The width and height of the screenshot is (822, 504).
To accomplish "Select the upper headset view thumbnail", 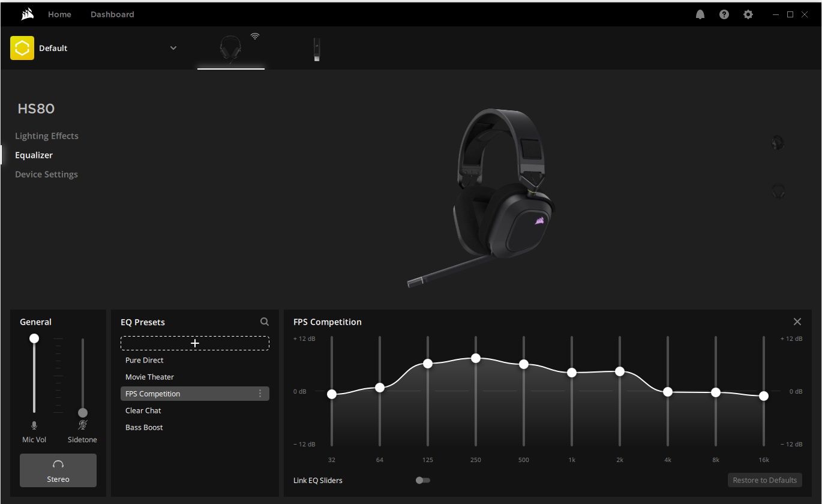I will click(778, 143).
